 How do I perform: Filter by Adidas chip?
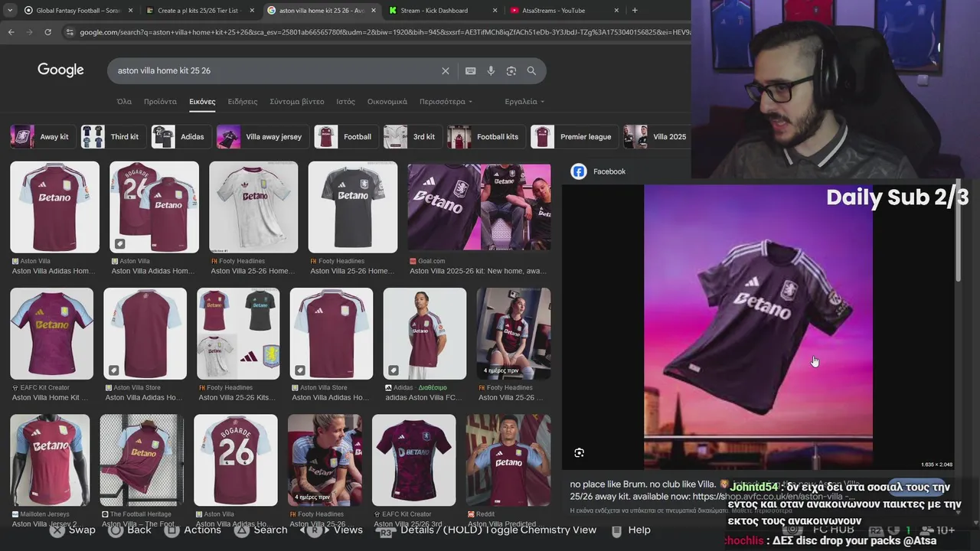[x=181, y=137]
